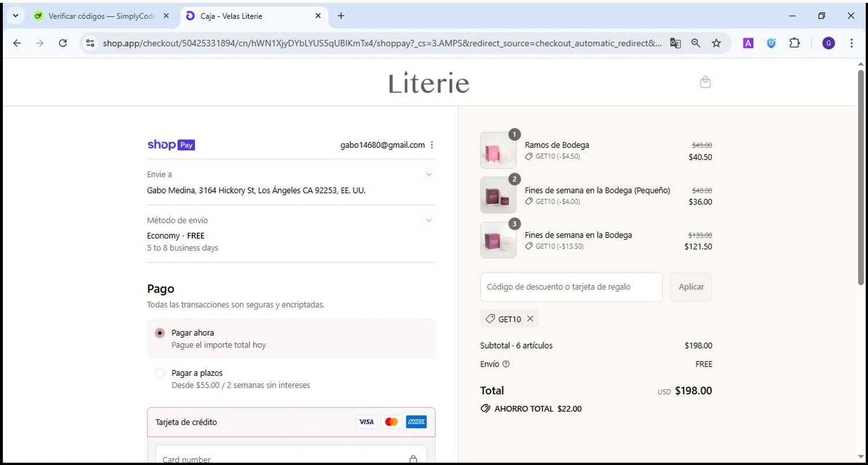Image resolution: width=868 pixels, height=465 pixels.
Task: Click the zoom magnifier icon in address bar
Action: (x=696, y=43)
